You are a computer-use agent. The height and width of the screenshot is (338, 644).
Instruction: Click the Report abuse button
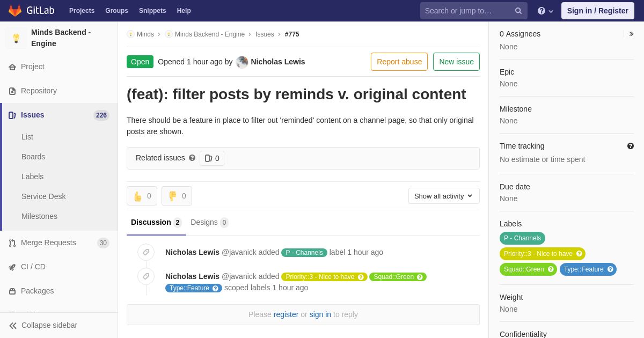399,62
